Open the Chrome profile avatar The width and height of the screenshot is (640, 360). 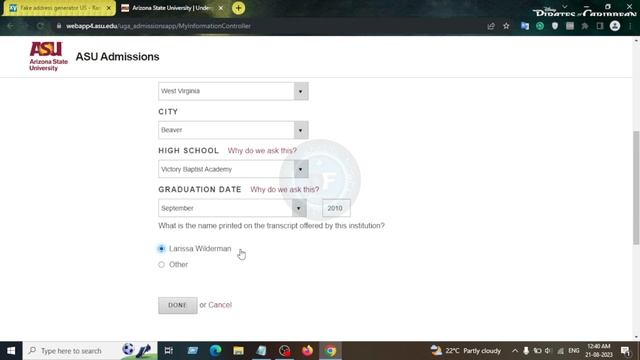[615, 26]
